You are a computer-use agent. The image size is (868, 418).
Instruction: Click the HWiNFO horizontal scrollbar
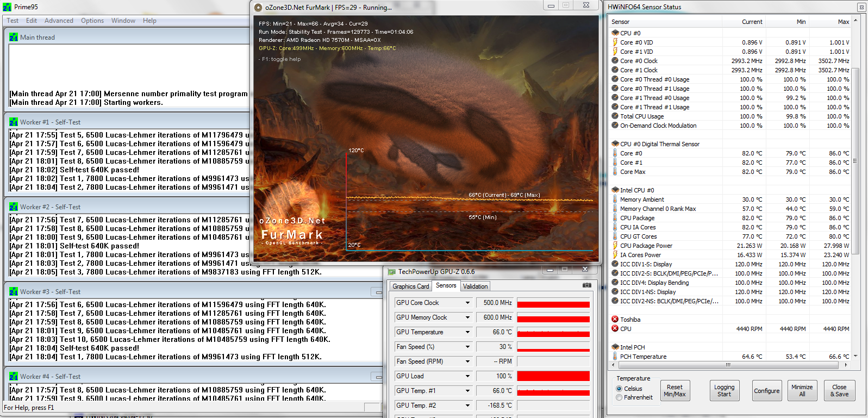coord(728,365)
